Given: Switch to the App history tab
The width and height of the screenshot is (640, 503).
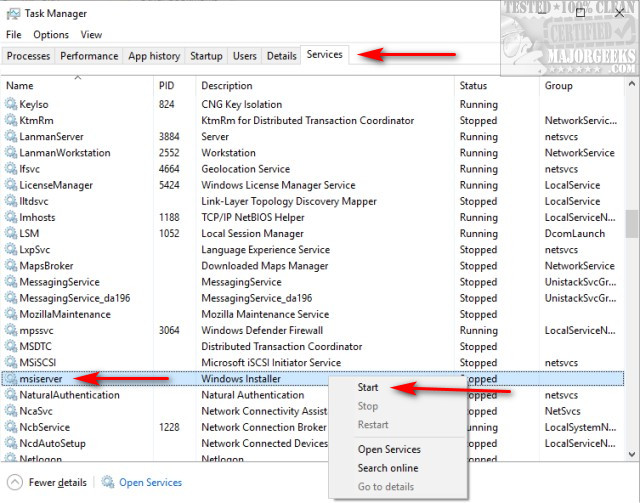Looking at the screenshot, I should [x=154, y=56].
